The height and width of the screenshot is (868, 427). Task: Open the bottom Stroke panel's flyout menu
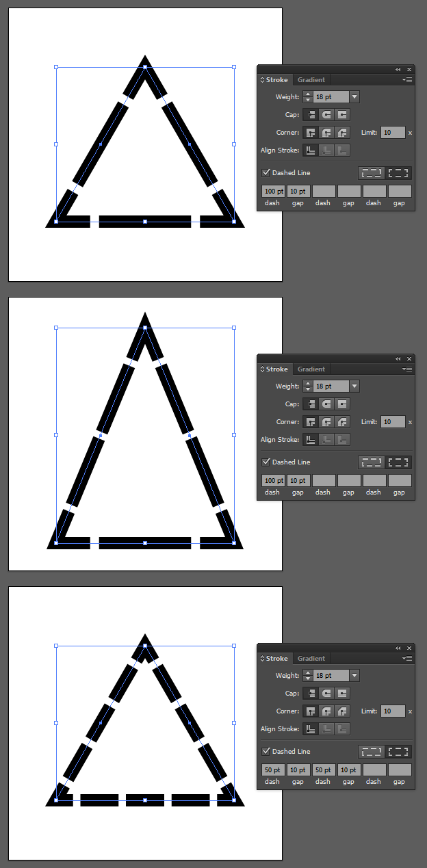coord(408,658)
